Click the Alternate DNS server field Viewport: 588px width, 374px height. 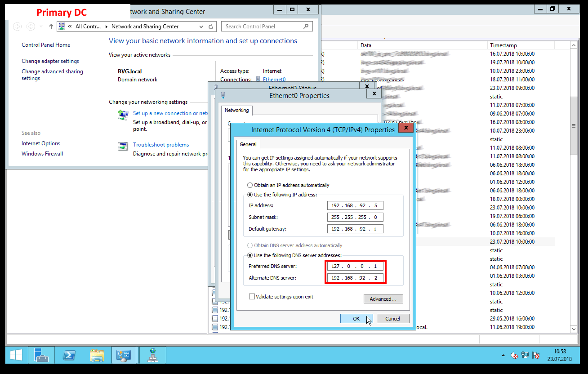pyautogui.click(x=355, y=278)
